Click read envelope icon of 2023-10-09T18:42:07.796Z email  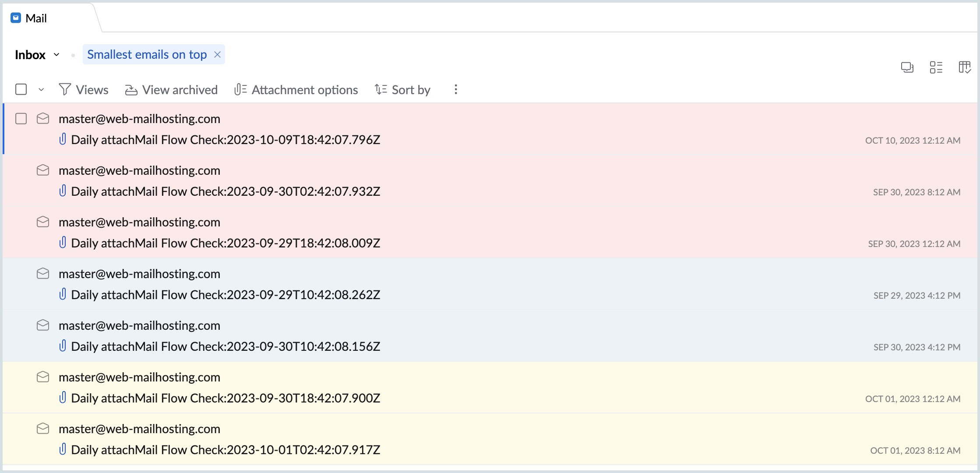(43, 119)
